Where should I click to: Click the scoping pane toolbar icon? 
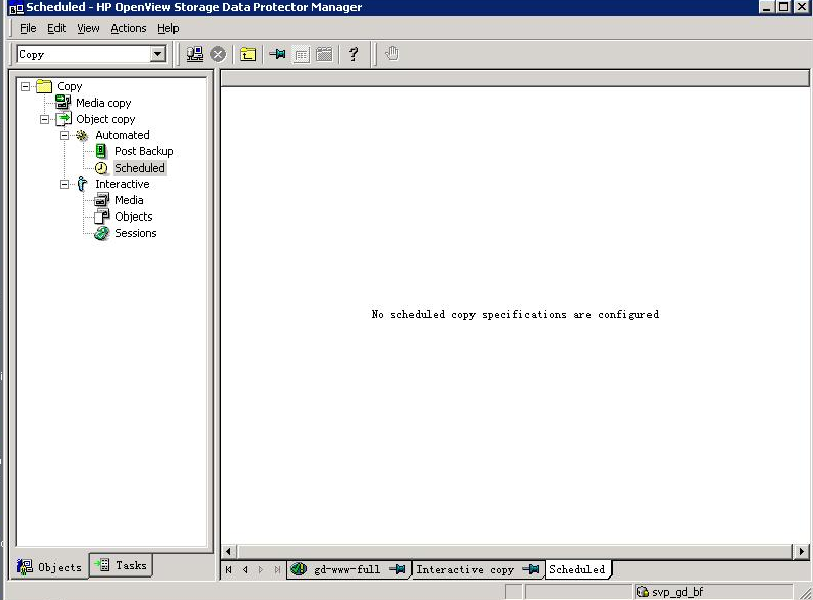pos(324,54)
